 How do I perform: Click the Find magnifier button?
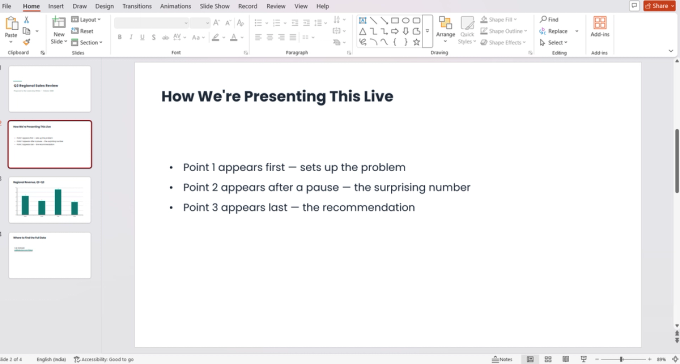[549, 20]
